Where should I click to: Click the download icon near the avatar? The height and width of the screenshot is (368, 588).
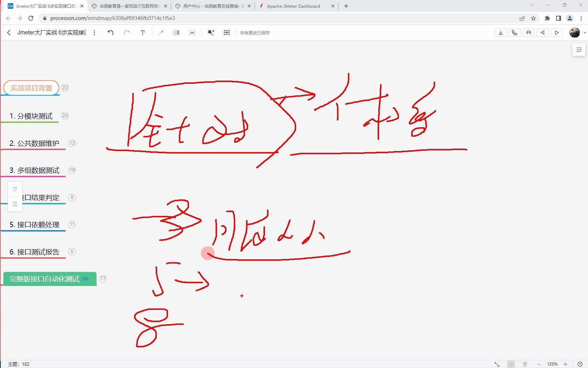point(500,33)
